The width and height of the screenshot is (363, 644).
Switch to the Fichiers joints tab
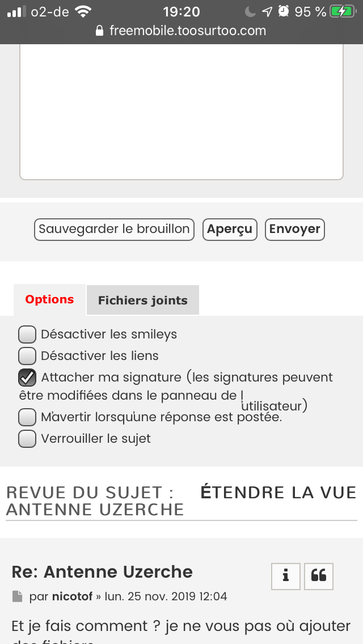pyautogui.click(x=143, y=300)
